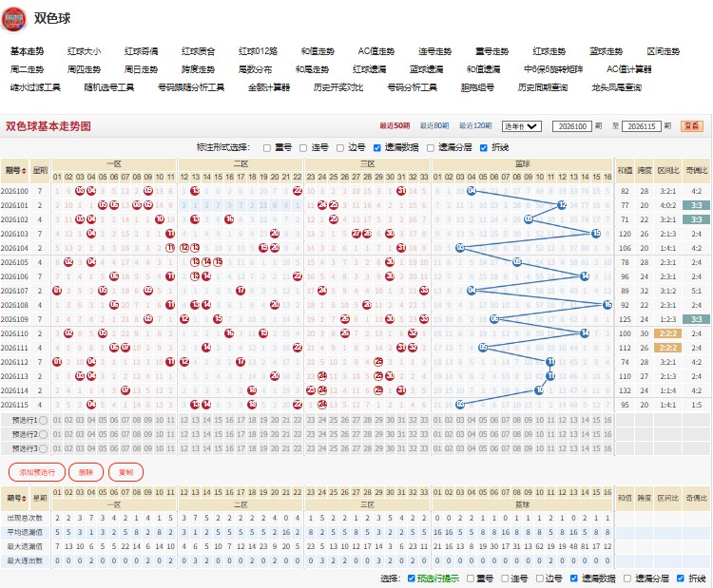This screenshot has height=588, width=713.
Task: Uncheck the top 折线 checkbox
Action: tap(484, 147)
